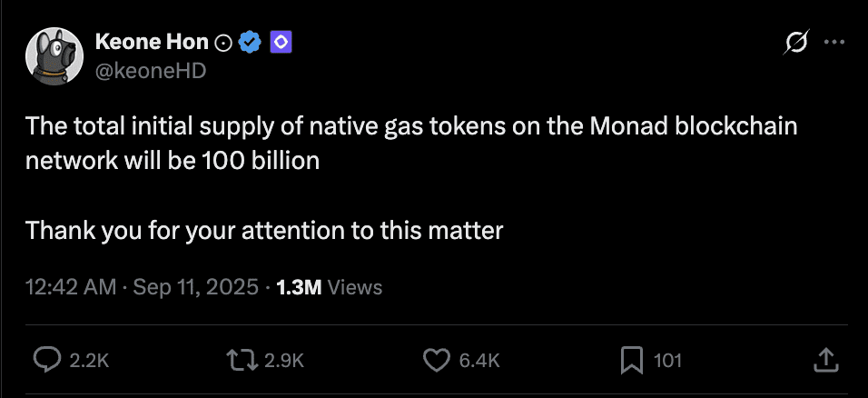The width and height of the screenshot is (868, 398).
Task: Click the 2.2K reply count
Action: [89, 361]
